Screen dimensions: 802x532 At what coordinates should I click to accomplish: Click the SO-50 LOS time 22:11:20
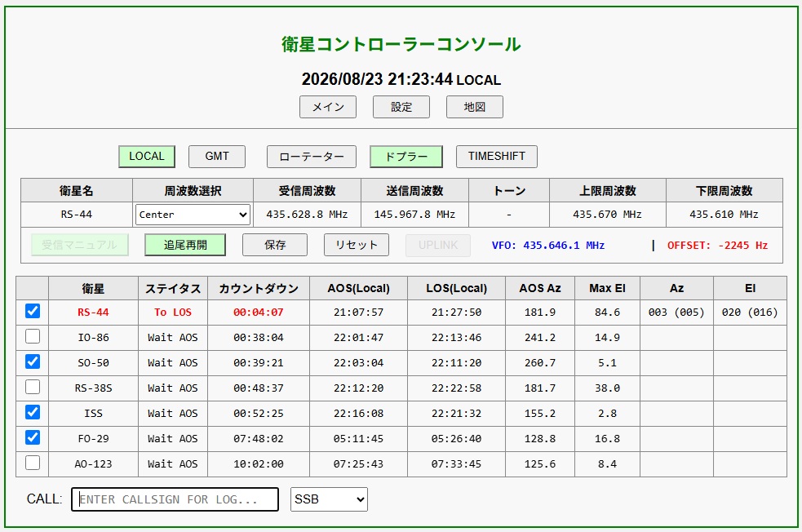pos(456,362)
